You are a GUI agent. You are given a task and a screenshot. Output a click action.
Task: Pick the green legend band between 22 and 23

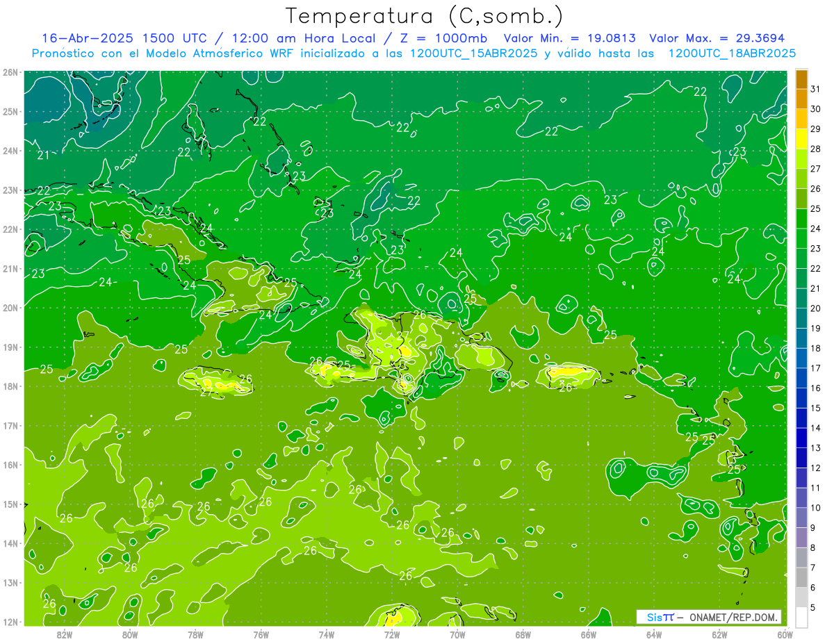pyautogui.click(x=801, y=258)
